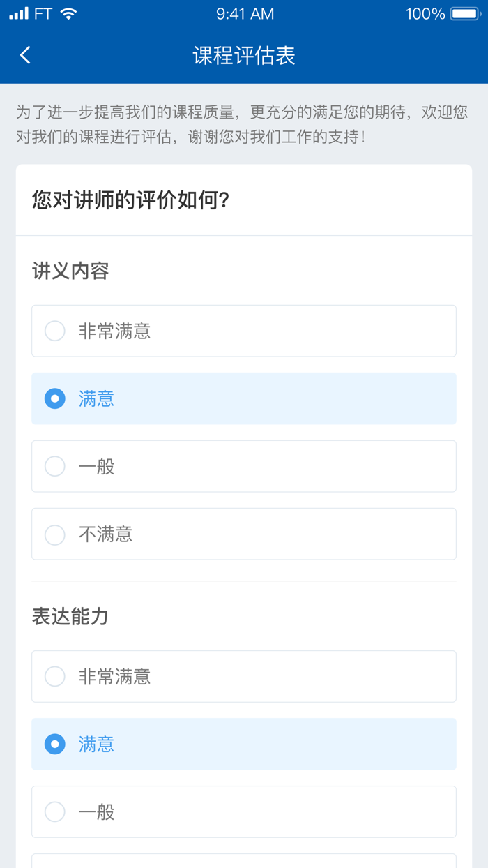Tap the 课程评估表 title
This screenshot has height=868, width=488.
pos(244,56)
